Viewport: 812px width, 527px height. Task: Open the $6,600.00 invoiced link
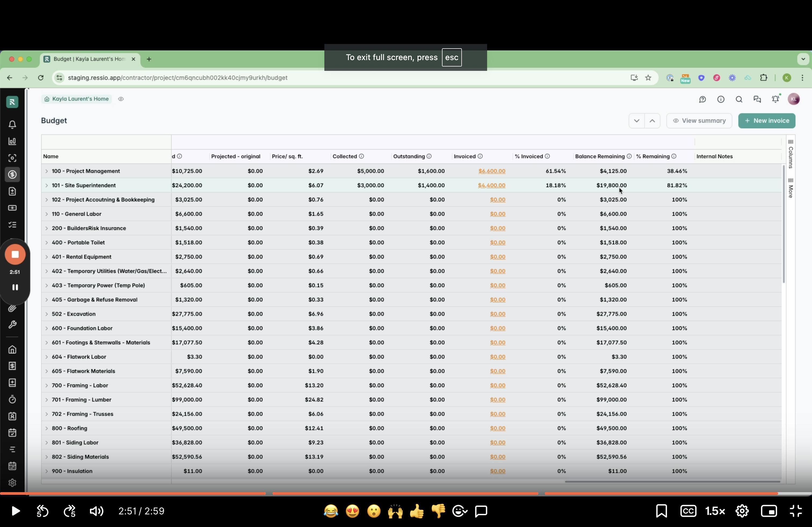[492, 171]
